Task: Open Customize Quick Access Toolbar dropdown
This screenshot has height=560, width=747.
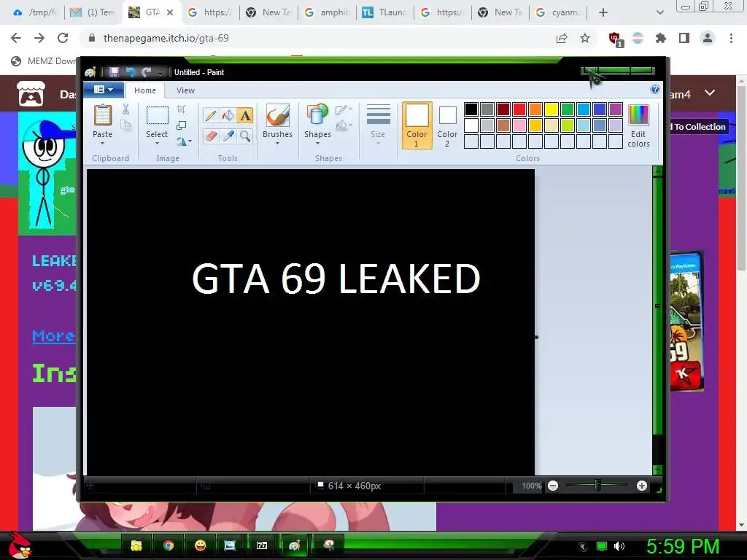Action: [x=160, y=72]
